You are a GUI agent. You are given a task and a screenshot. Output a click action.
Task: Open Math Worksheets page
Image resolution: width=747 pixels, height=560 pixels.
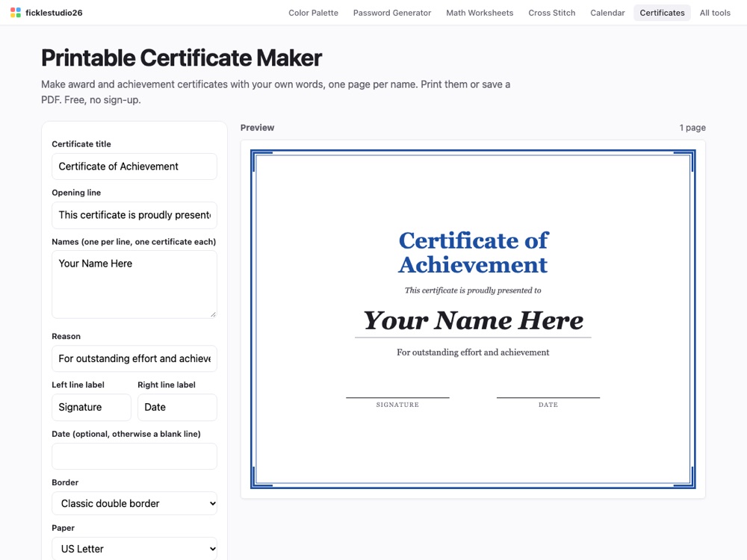(x=480, y=13)
